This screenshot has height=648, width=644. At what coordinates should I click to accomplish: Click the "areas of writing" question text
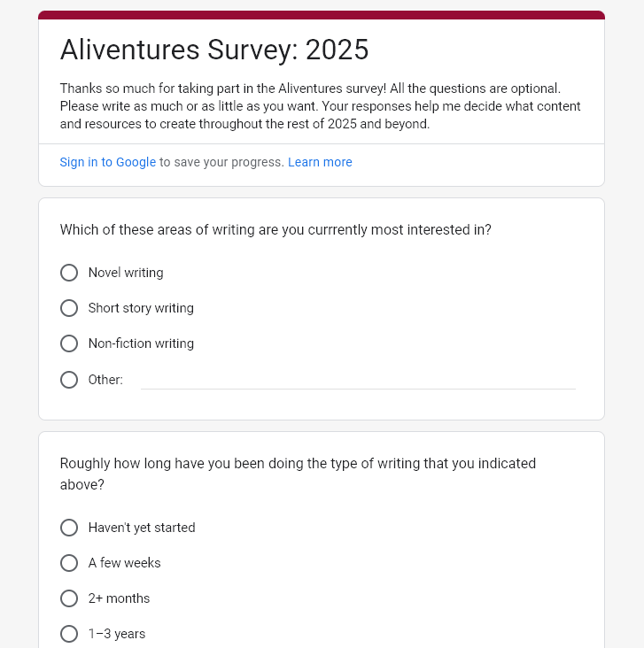pyautogui.click(x=275, y=230)
